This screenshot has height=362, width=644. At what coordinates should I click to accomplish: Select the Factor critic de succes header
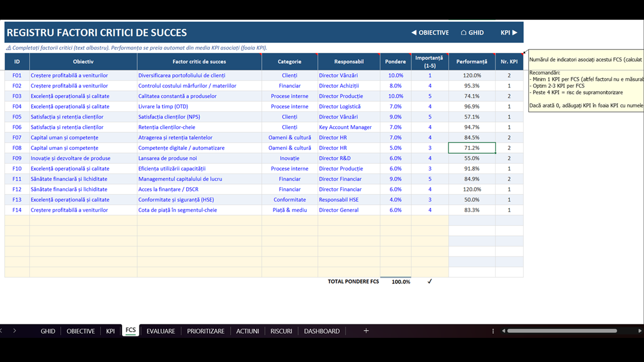click(199, 62)
